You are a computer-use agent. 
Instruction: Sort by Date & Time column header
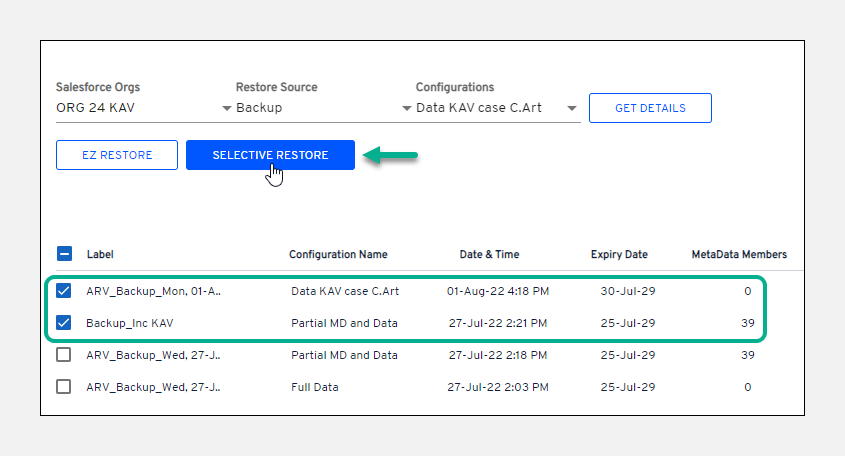(x=489, y=254)
